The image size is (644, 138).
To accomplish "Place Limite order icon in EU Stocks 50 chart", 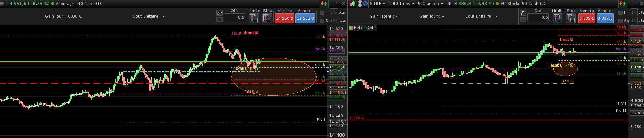I will (557, 18).
